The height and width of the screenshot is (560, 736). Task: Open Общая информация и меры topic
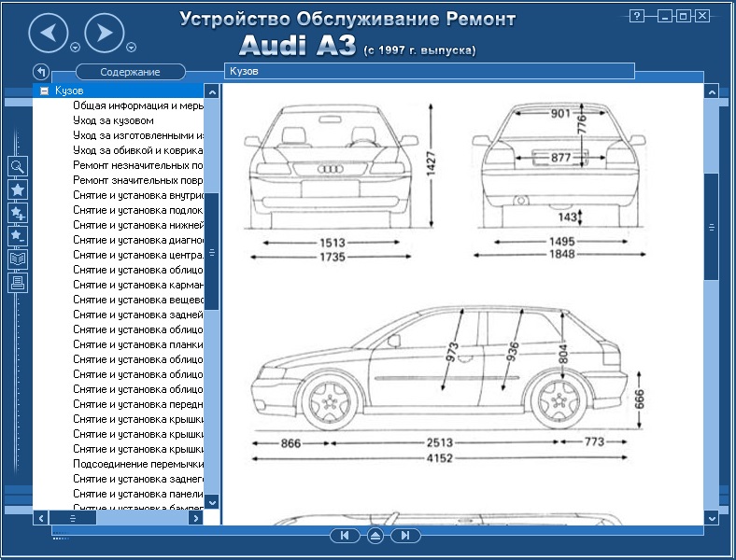(x=138, y=105)
